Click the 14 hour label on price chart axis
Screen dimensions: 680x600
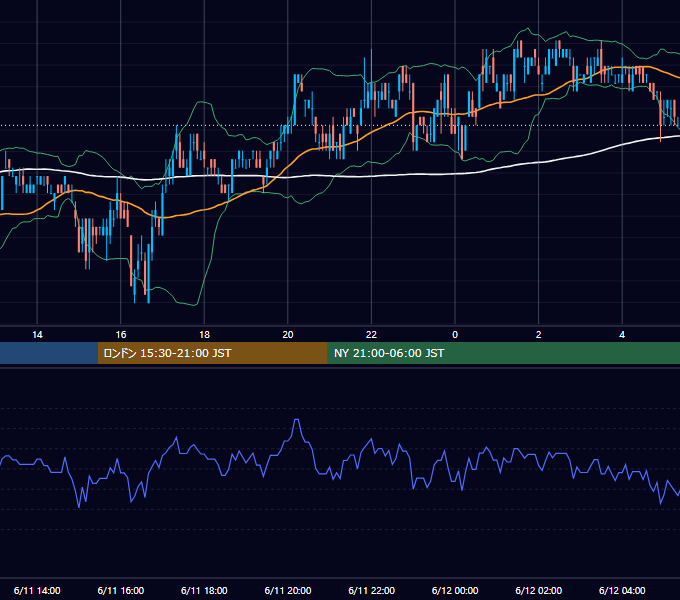tap(37, 335)
